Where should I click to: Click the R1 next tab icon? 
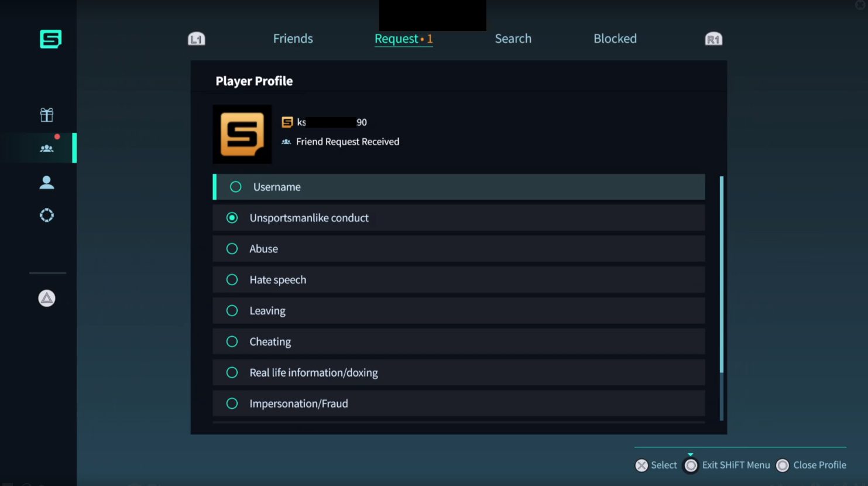pos(713,39)
